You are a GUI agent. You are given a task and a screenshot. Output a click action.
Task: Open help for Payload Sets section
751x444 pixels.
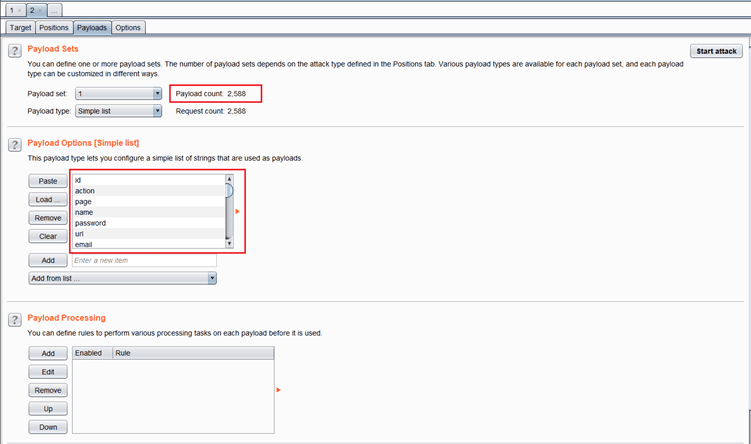click(15, 50)
